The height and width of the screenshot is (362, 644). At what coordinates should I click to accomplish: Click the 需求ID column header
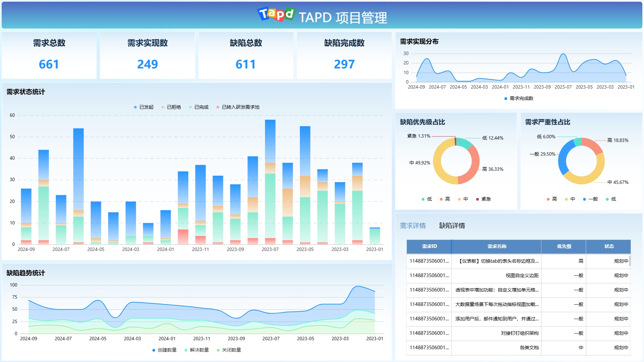click(429, 246)
